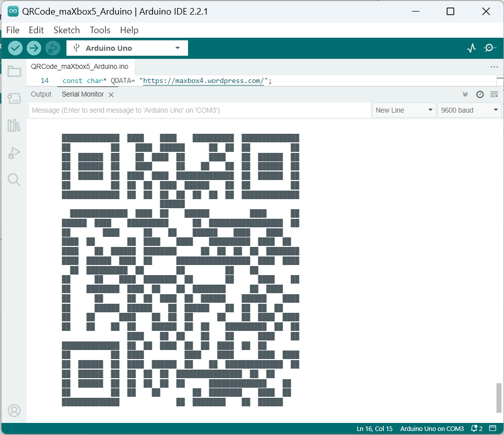Open the Serial Plotter

coord(471,48)
